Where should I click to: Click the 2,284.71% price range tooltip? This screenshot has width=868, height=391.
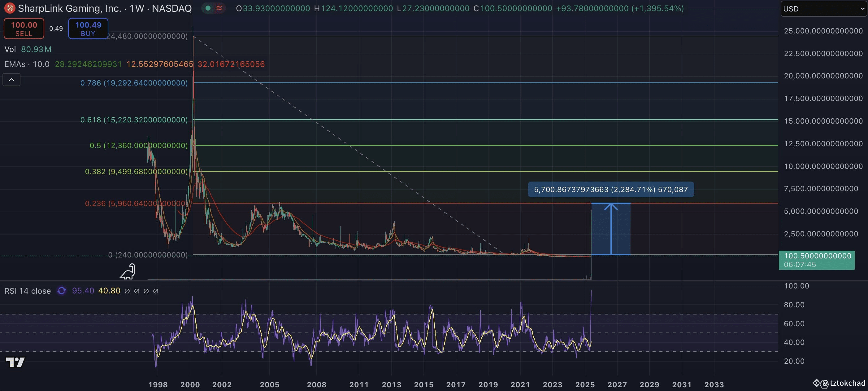coord(610,189)
